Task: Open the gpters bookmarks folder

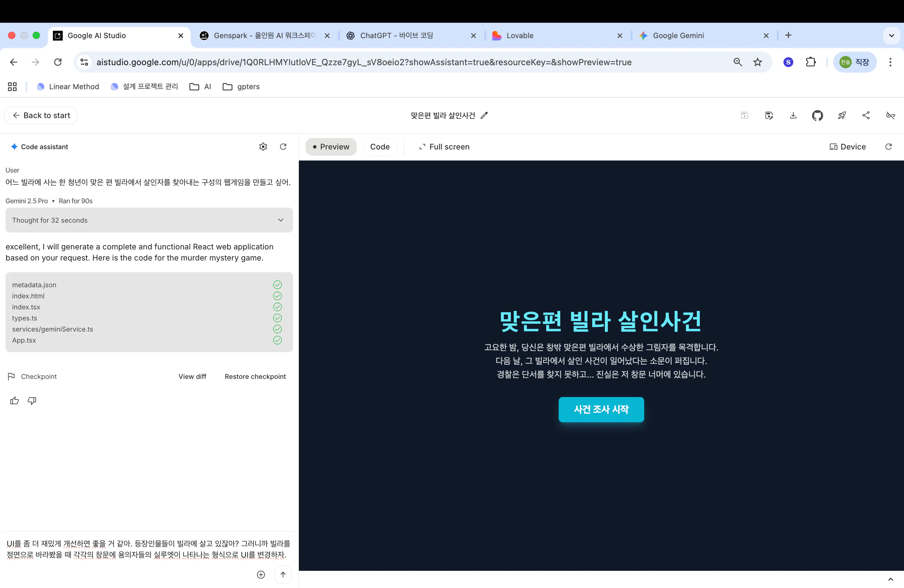Action: click(x=241, y=87)
